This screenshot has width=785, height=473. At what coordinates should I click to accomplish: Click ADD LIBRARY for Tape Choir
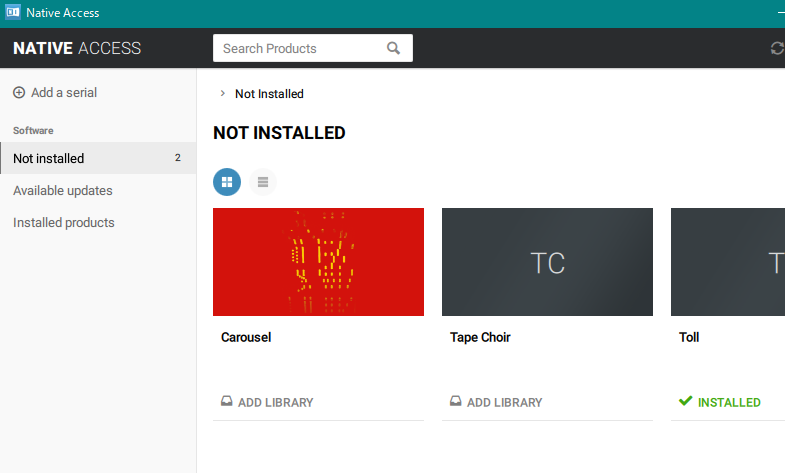coord(496,402)
